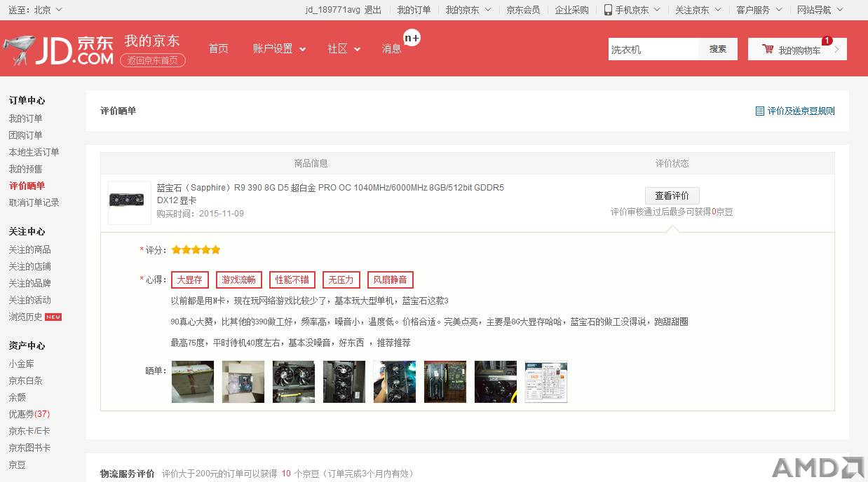
Task: Click 我的订单 in top bar
Action: (x=414, y=10)
